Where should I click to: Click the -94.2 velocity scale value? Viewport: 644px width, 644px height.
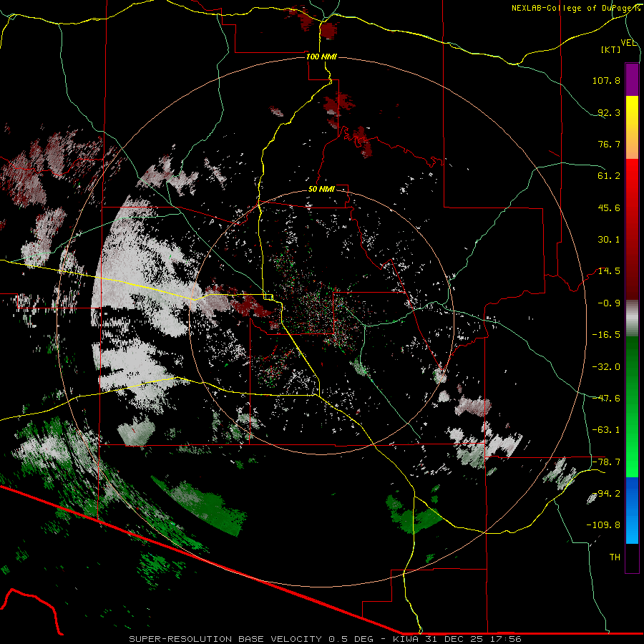click(606, 494)
